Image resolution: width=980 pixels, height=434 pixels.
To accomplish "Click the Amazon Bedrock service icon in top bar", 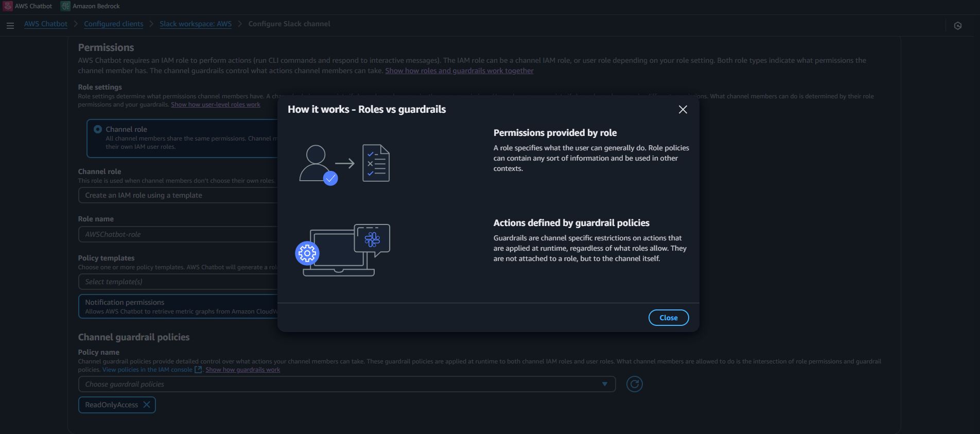I will pyautogui.click(x=65, y=6).
